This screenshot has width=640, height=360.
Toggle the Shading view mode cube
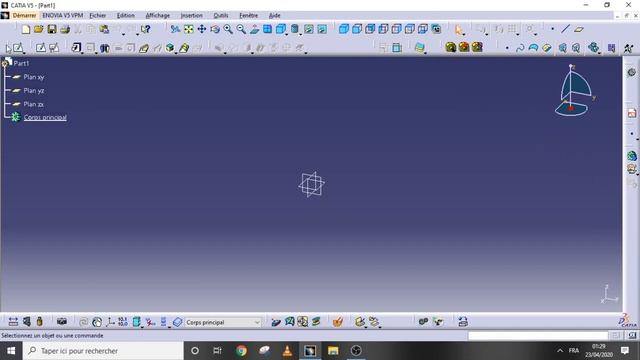coord(344,29)
